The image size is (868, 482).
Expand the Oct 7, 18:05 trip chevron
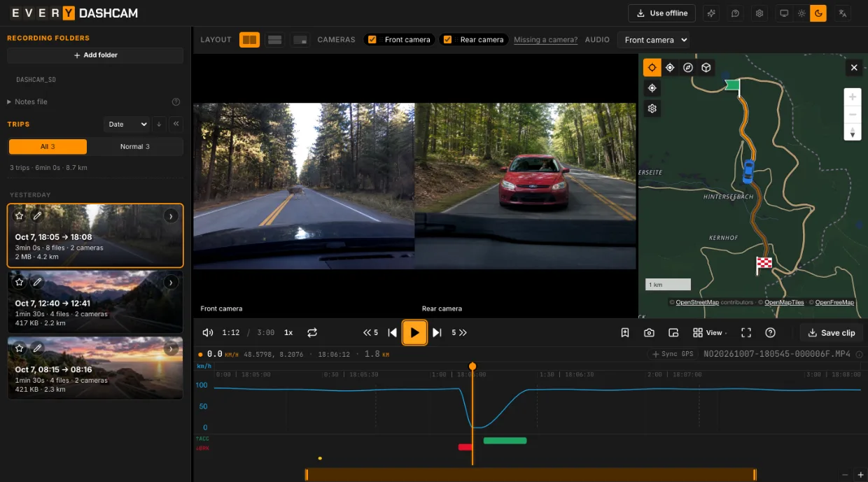click(171, 216)
